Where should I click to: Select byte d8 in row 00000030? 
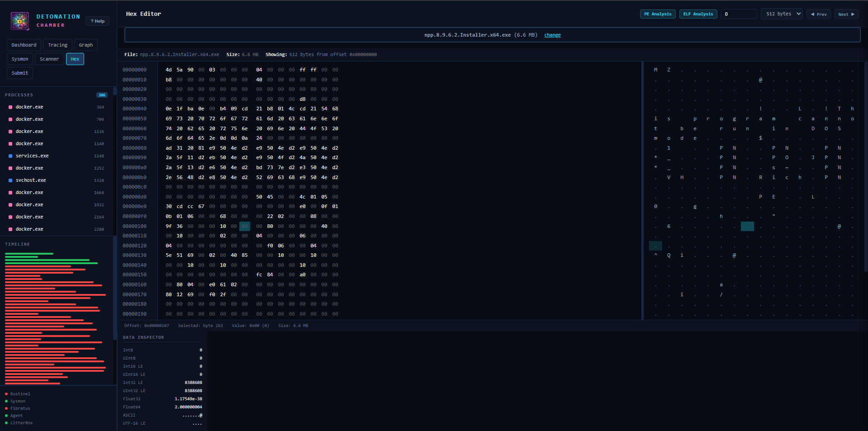coord(303,99)
